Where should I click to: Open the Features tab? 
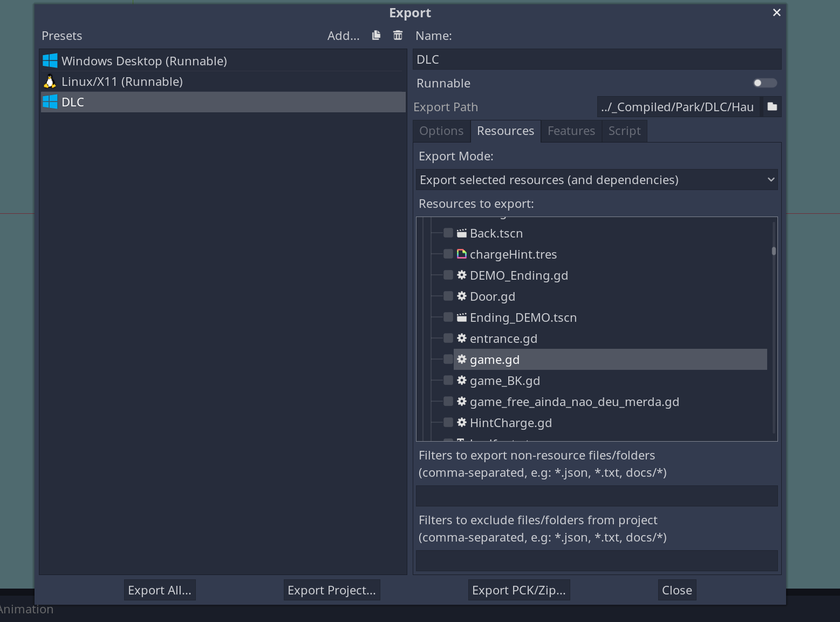coord(571,131)
